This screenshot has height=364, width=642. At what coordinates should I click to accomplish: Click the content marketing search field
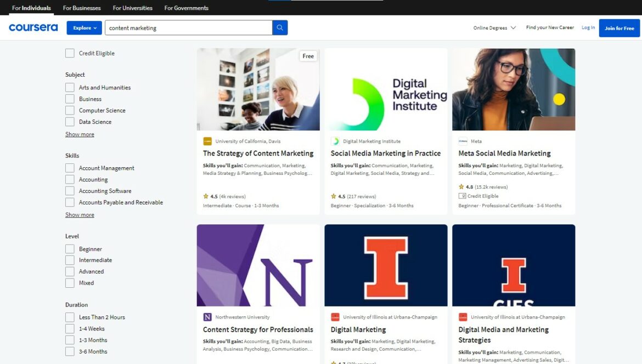pos(188,28)
